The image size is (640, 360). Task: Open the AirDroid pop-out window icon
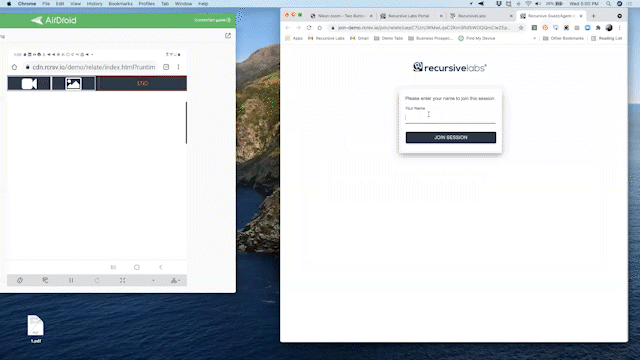tap(228, 36)
